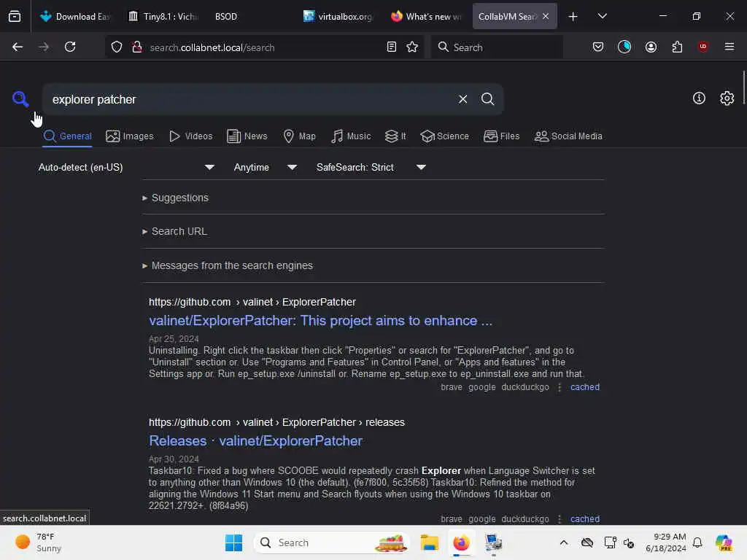Screen dimensions: 747x560
Task: Open clock showing 9:29 AM
Action: (x=665, y=542)
